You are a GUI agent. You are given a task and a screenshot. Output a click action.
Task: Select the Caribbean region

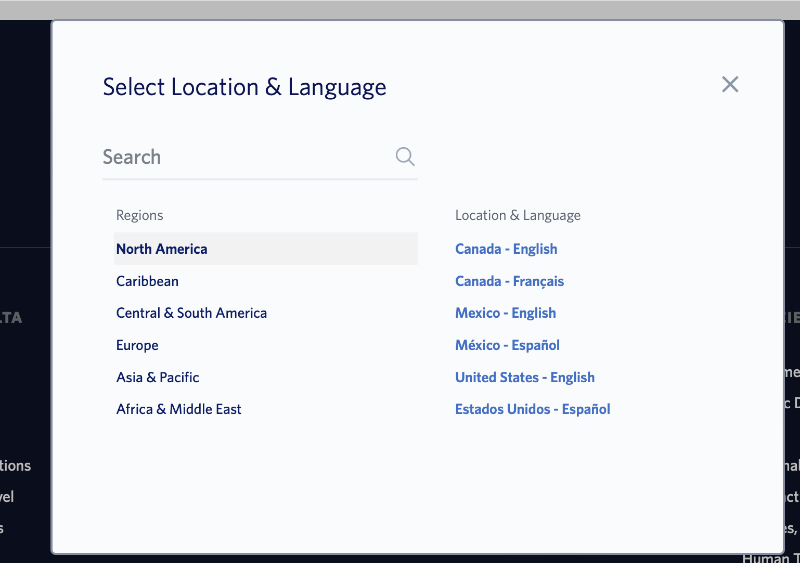click(147, 281)
